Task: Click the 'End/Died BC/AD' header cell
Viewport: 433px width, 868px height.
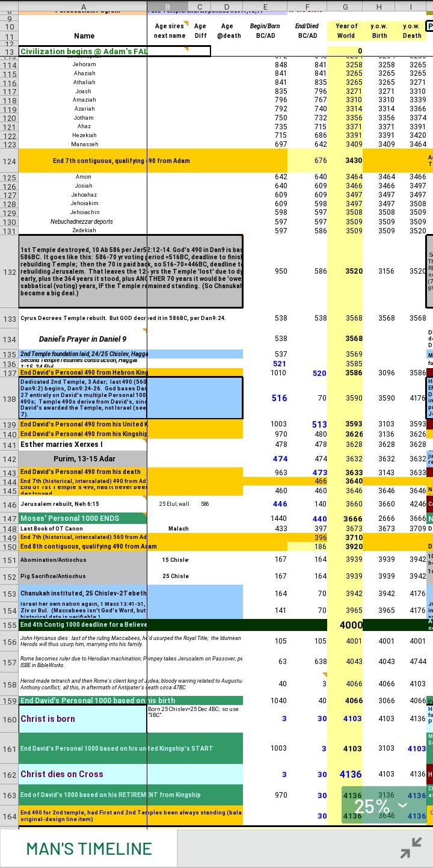Action: point(307,31)
